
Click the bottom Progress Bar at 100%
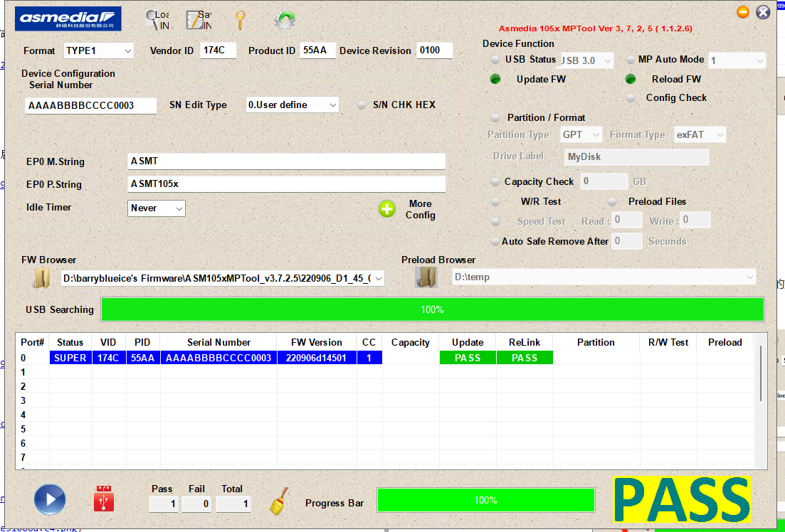[485, 500]
